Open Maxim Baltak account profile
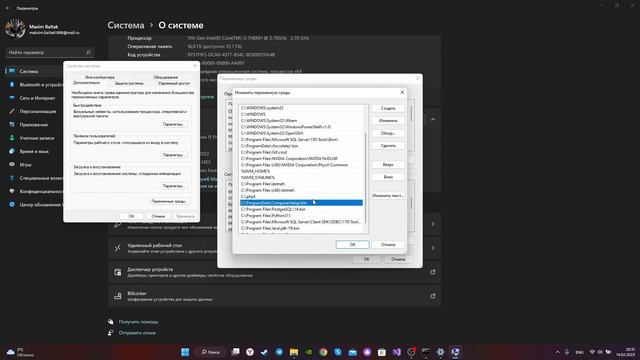Image resolution: width=640 pixels, height=360 pixels. (43, 29)
